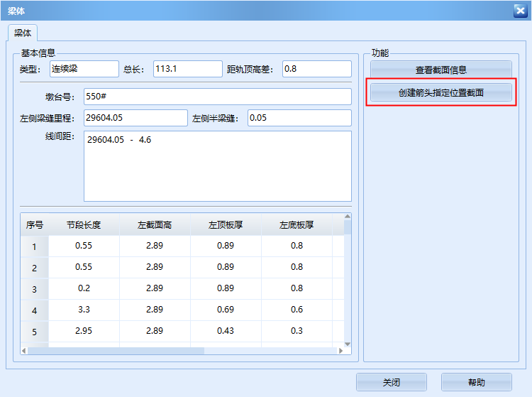532x397 pixels.
Task: Select the 左侧半梁缝 field
Action: tap(299, 118)
